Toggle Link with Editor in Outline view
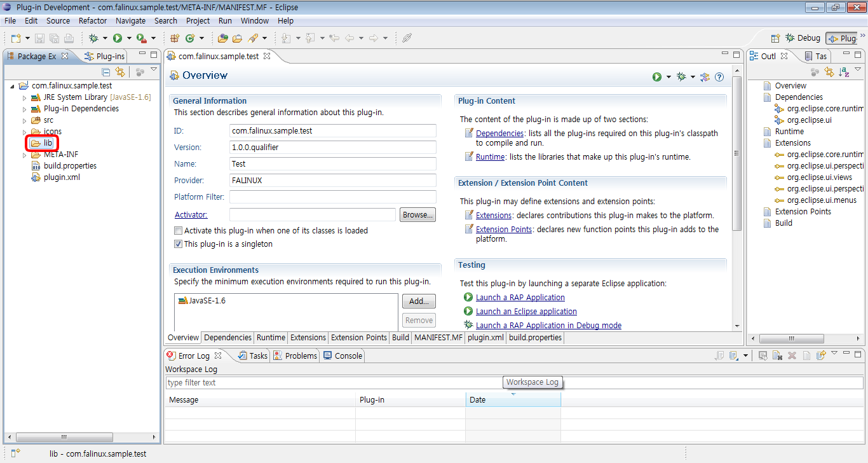Image resolution: width=868 pixels, height=463 pixels. click(x=829, y=72)
